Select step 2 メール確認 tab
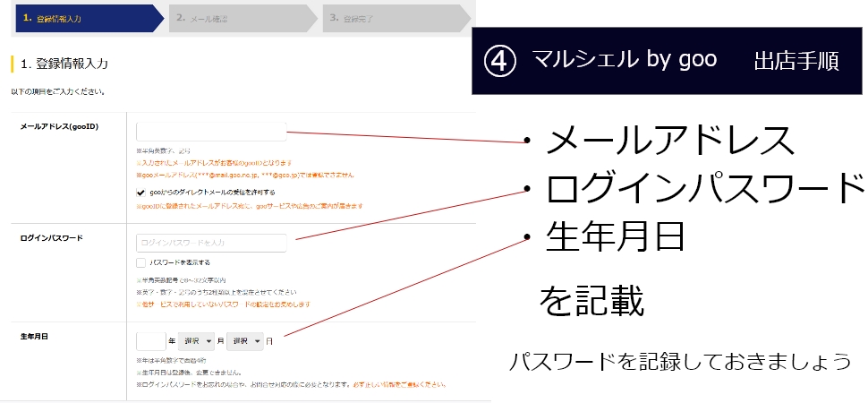This screenshot has height=403, width=868. (x=243, y=18)
